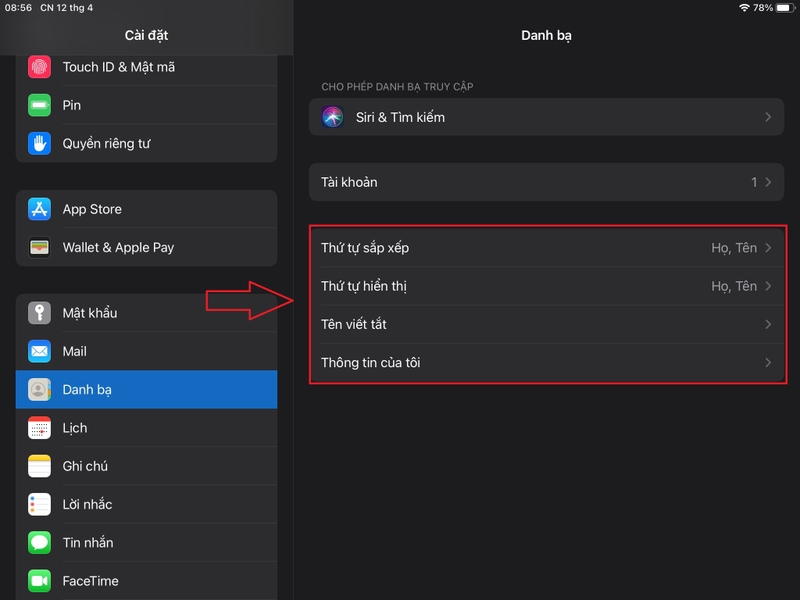
Task: Tap the Lời nhắc reminders icon
Action: click(39, 504)
